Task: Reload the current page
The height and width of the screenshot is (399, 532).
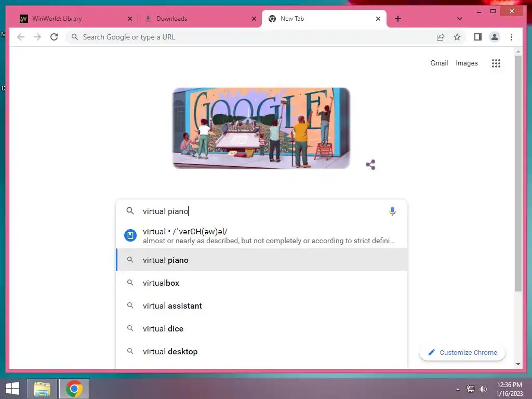Action: point(54,37)
